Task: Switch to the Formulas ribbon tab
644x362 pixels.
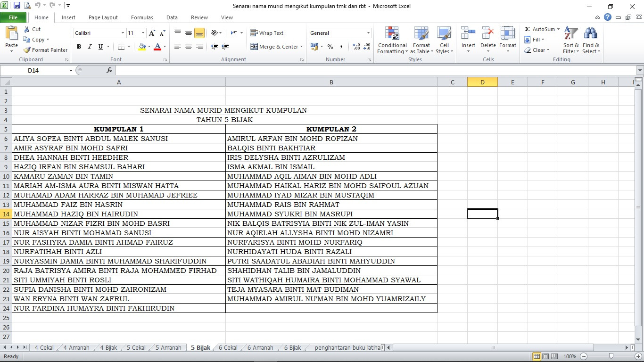Action: coord(142,17)
